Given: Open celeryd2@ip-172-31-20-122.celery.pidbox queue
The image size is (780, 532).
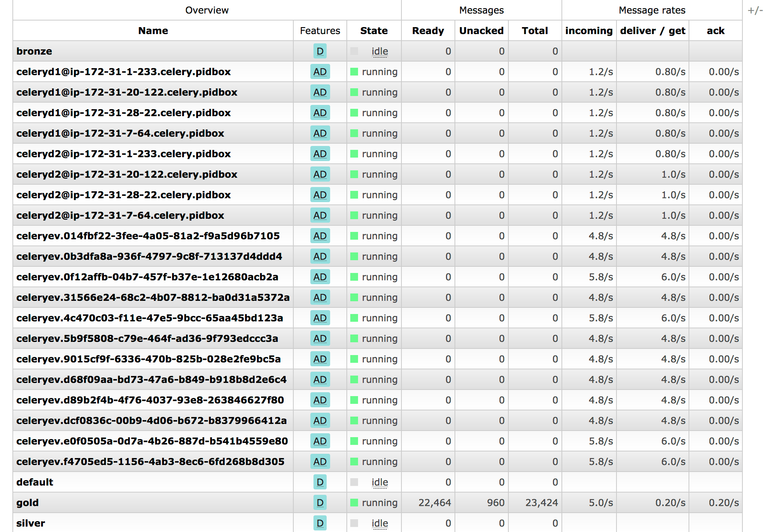Looking at the screenshot, I should pyautogui.click(x=127, y=174).
